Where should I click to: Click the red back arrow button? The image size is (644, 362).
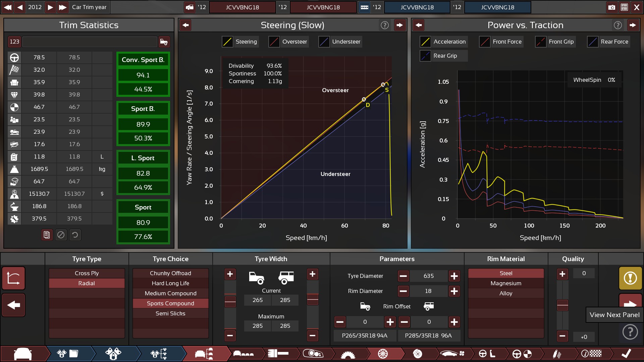coord(13,305)
